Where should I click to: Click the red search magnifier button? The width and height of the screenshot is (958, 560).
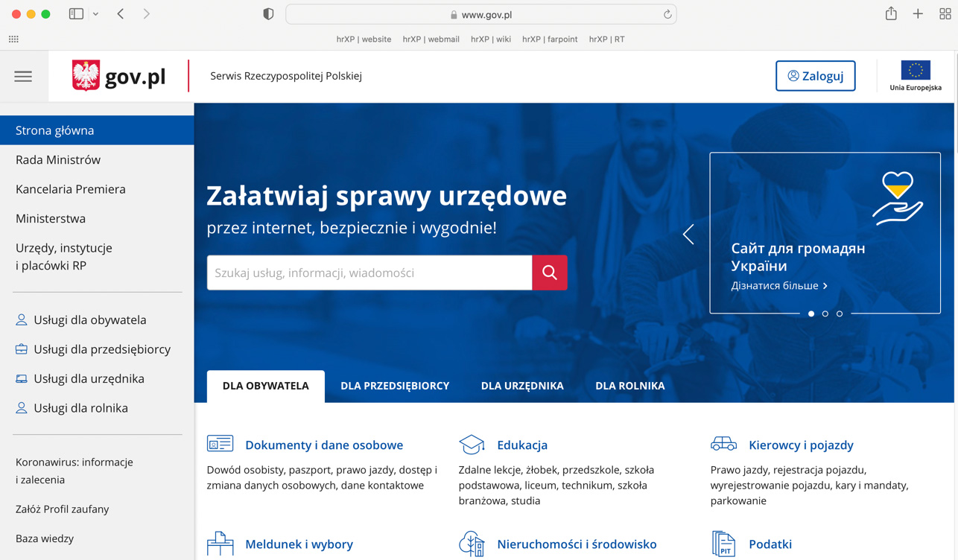[549, 273]
